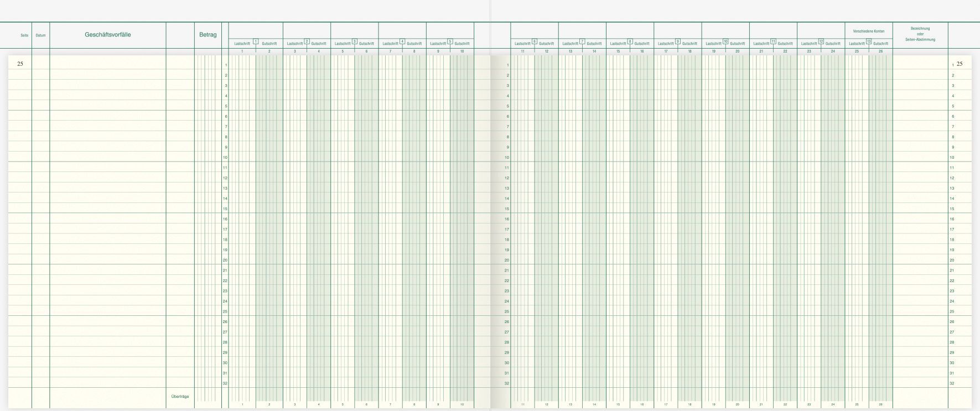
Task: Click the Geschäftsvorfälle column header
Action: pyautogui.click(x=108, y=35)
